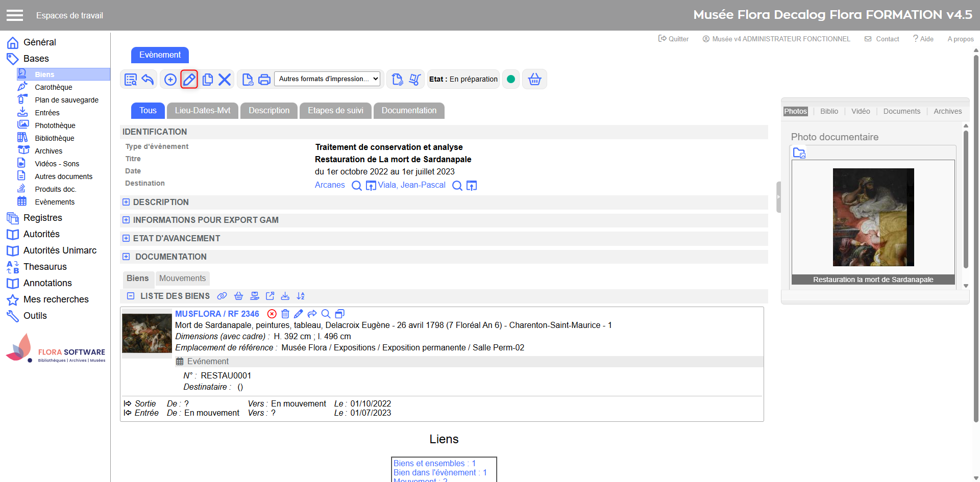Click the magnifier icon next to Arcanes
The image size is (980, 482).
click(356, 186)
